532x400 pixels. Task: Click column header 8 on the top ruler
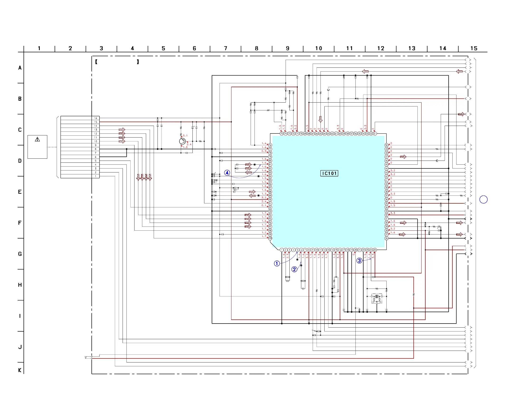(256, 48)
